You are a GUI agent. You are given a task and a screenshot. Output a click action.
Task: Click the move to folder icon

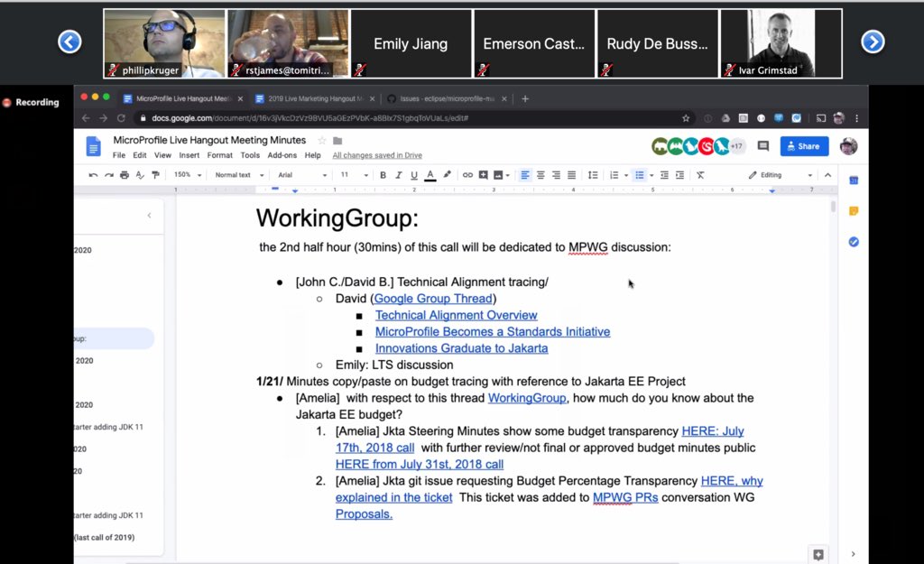(x=337, y=140)
